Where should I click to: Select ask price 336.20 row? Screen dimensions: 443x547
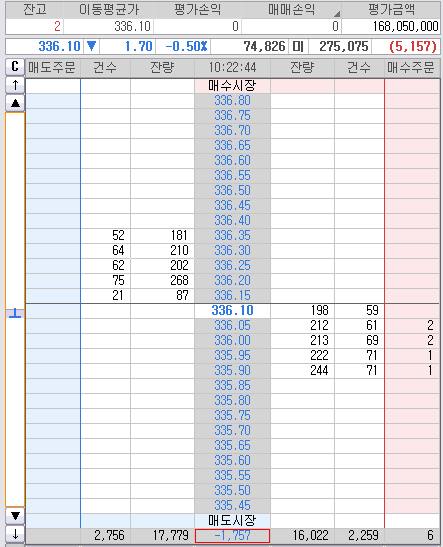[x=232, y=280]
